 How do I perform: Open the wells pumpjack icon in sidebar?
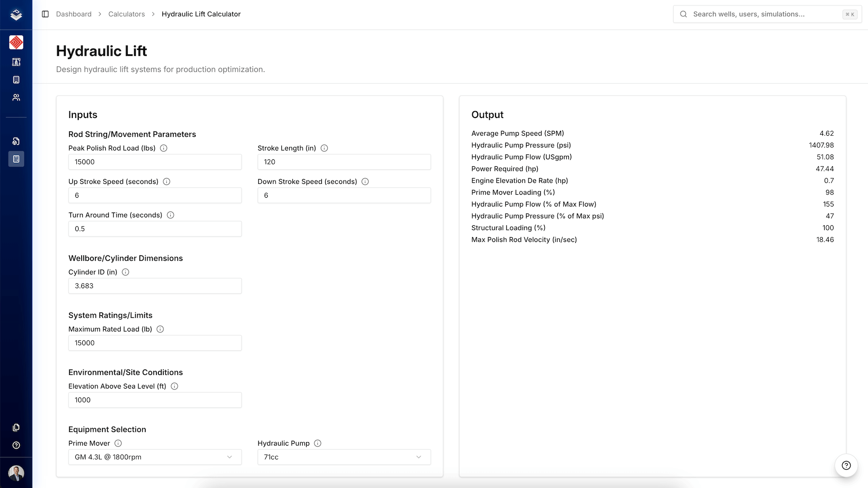pos(16,62)
